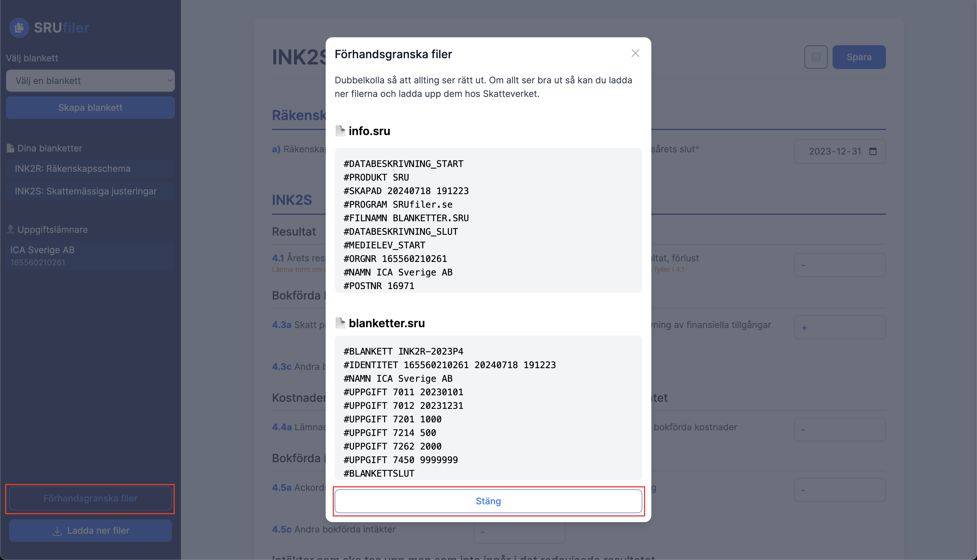Viewport: 977px width, 560px height.
Task: Click the blanketter.sru heading
Action: coord(387,324)
